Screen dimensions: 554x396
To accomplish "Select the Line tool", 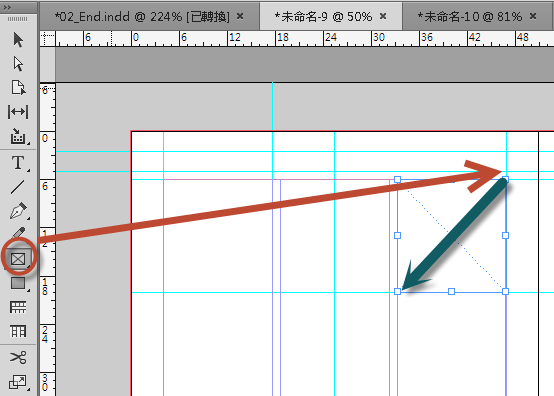I will (x=18, y=187).
